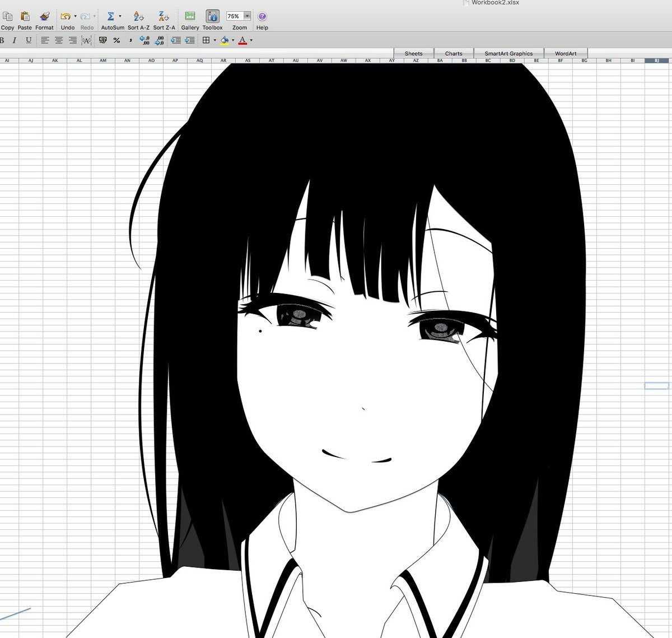Toggle italic formatting
The height and width of the screenshot is (638, 672).
(x=14, y=40)
